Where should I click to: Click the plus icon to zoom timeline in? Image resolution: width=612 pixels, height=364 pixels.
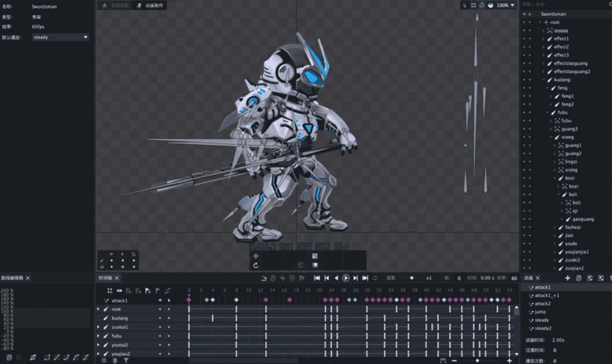coord(509,361)
